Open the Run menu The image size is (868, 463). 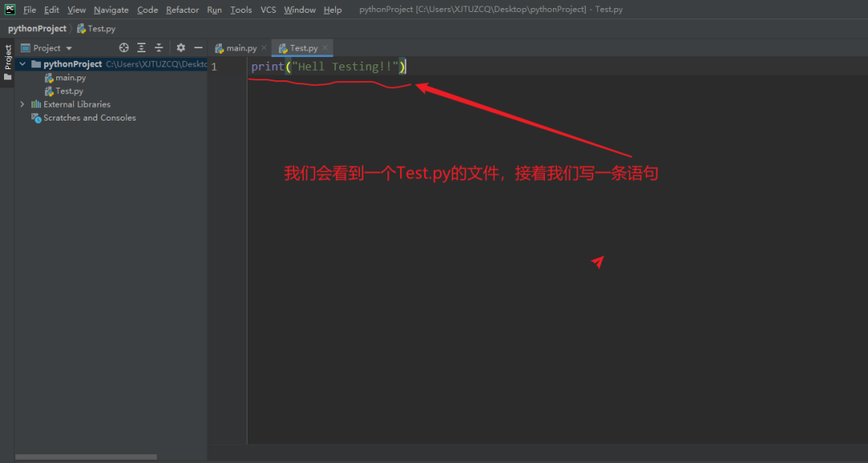click(x=215, y=10)
